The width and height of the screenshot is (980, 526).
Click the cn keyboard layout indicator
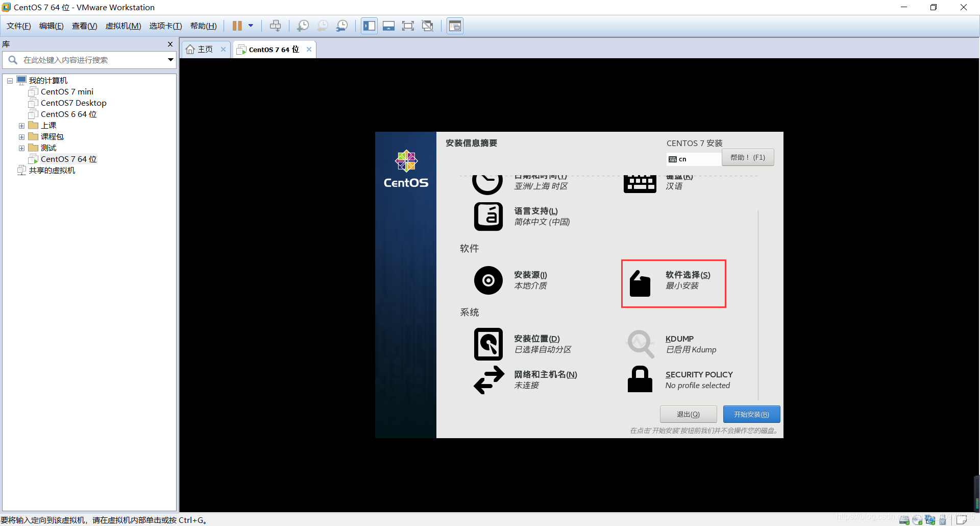[694, 159]
